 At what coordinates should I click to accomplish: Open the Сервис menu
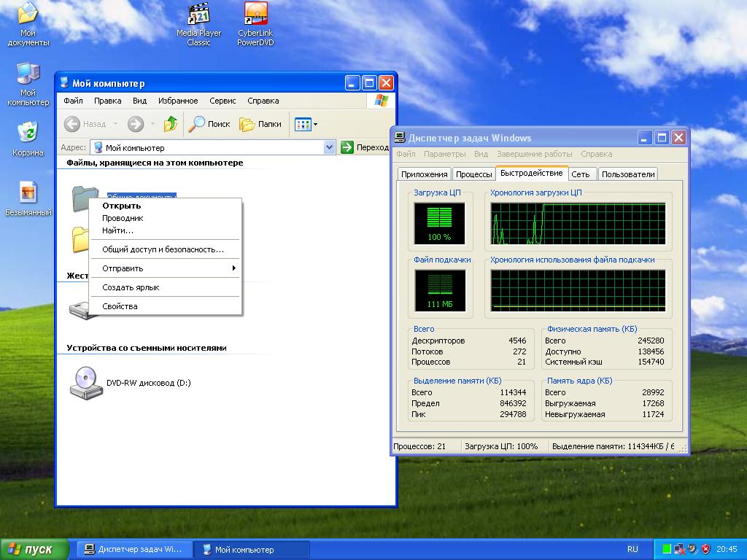222,101
